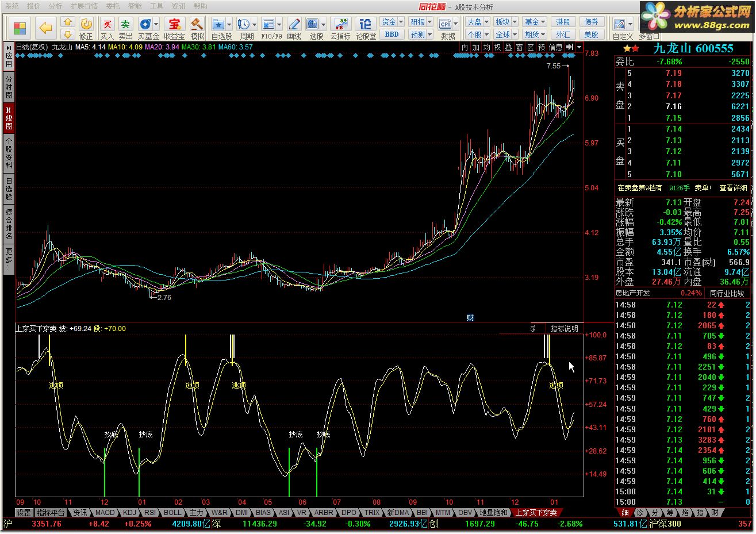
Task: Click the 财 marker on the chart
Action: pos(470,317)
